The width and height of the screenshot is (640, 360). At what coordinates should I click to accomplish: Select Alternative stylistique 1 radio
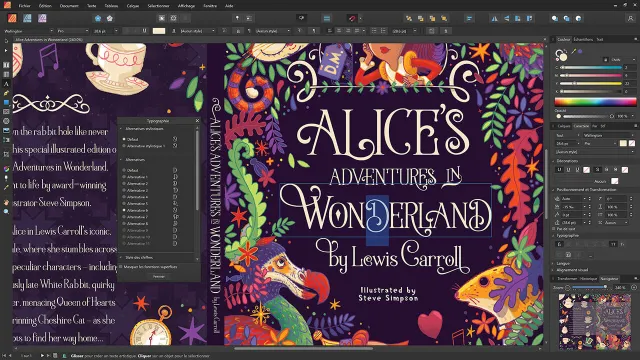click(x=124, y=146)
